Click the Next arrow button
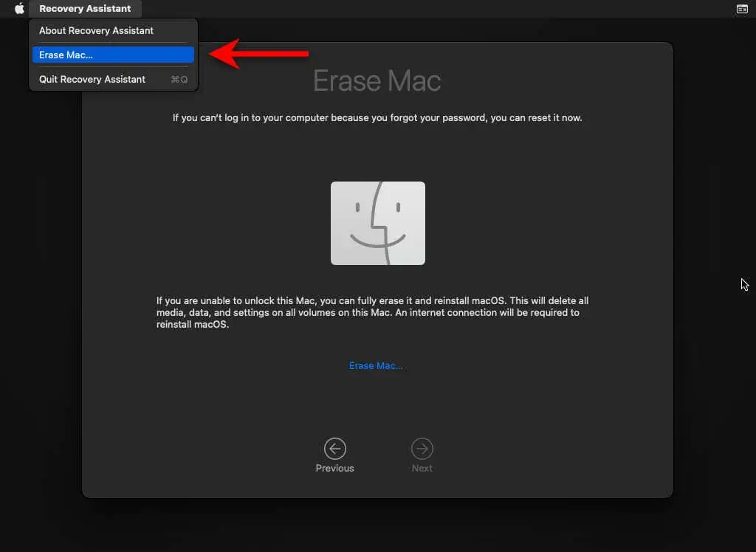The height and width of the screenshot is (552, 756). click(422, 449)
